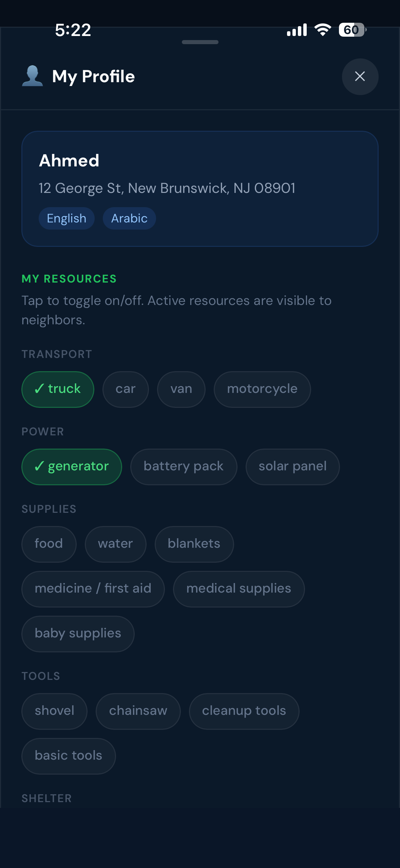Tap the Arabic language tag
The image size is (400, 868).
[129, 218]
